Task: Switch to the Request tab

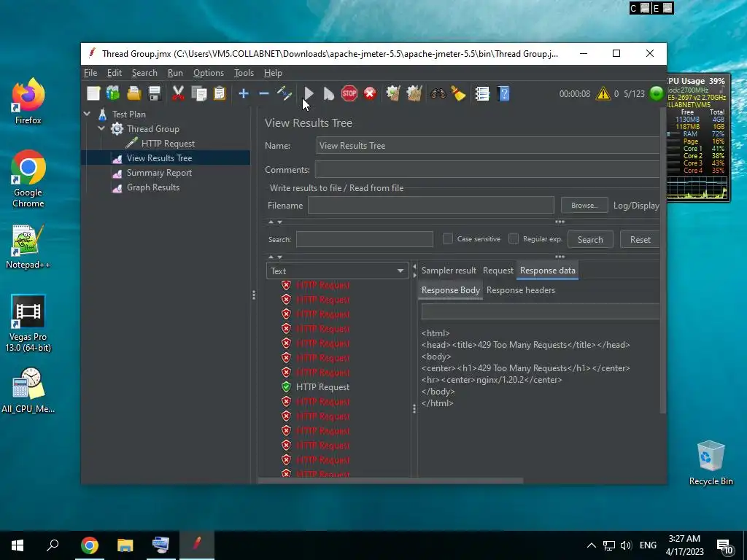Action: 498,271
